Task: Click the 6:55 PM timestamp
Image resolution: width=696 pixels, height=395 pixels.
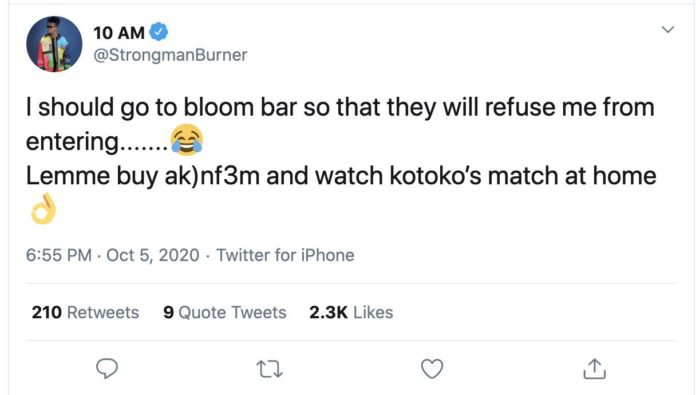Action: coord(59,256)
